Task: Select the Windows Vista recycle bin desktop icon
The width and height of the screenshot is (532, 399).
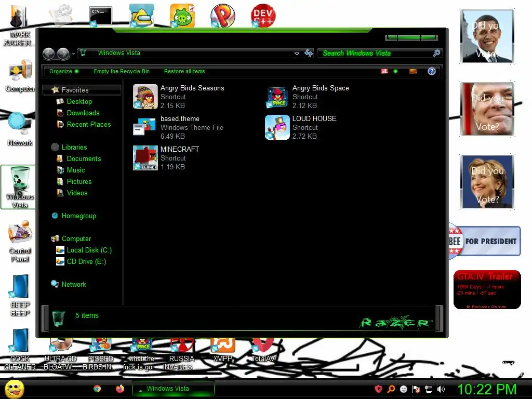Action: click(x=19, y=187)
